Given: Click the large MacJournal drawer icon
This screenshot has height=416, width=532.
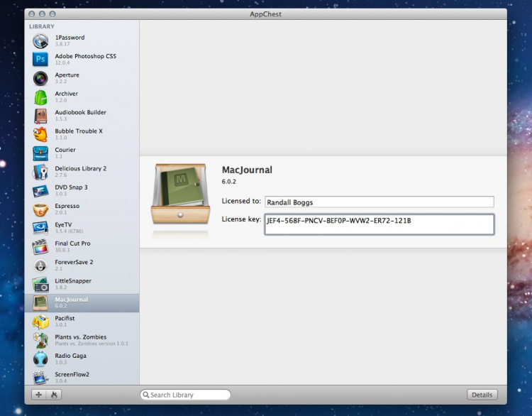Looking at the screenshot, I should (x=180, y=194).
